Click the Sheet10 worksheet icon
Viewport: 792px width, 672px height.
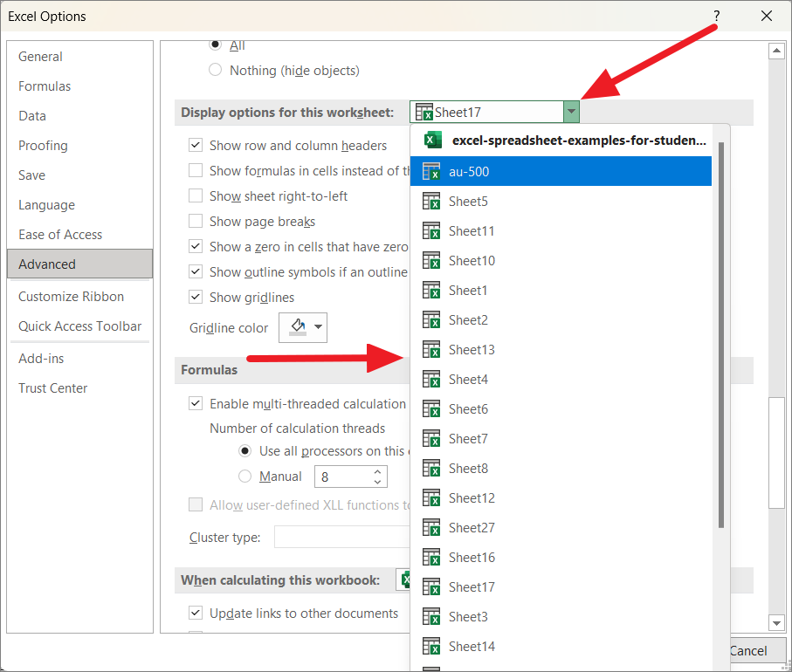click(x=431, y=261)
